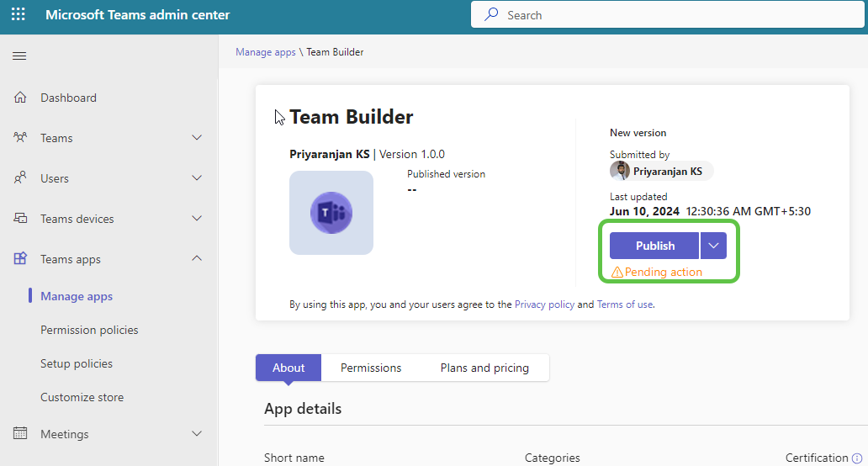This screenshot has width=868, height=466.
Task: Click the Team Builder app logo
Action: click(331, 213)
